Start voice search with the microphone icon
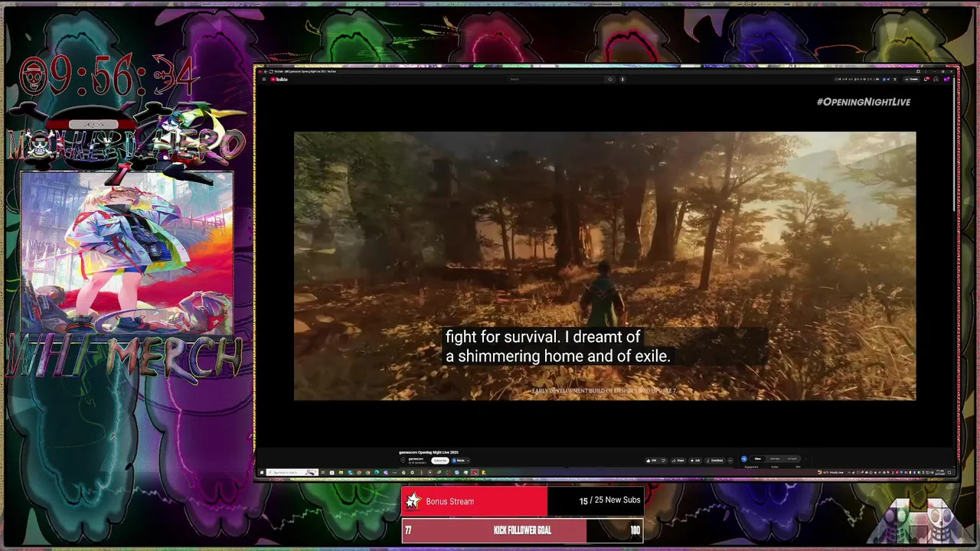980x551 pixels. 622,79
